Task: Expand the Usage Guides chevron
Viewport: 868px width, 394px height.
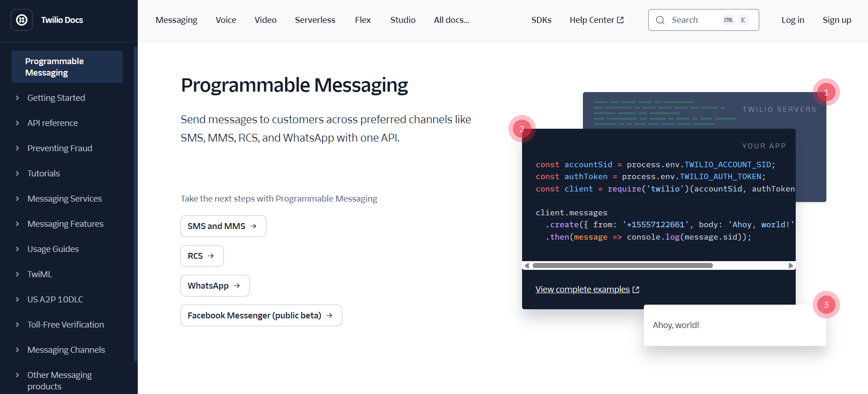Action: 17,249
